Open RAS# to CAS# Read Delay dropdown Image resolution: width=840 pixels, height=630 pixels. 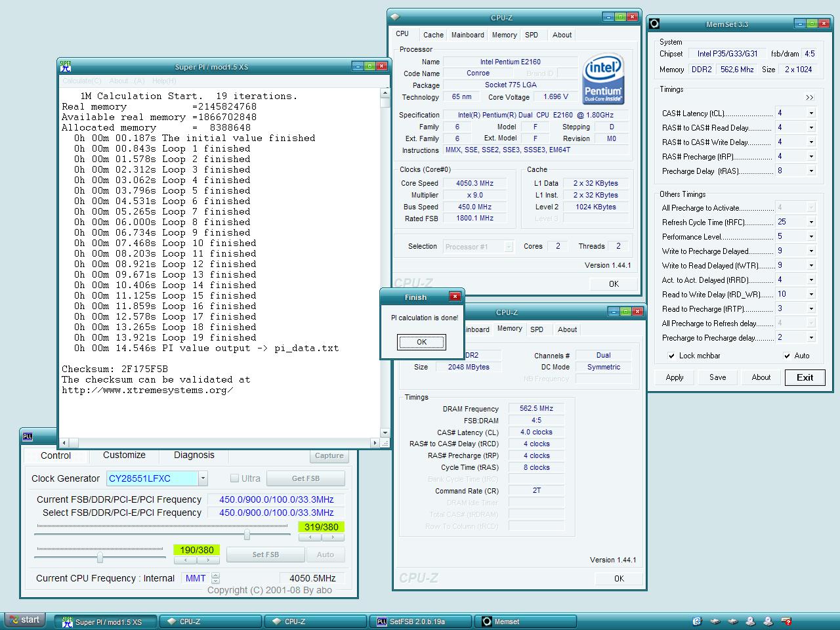click(811, 127)
